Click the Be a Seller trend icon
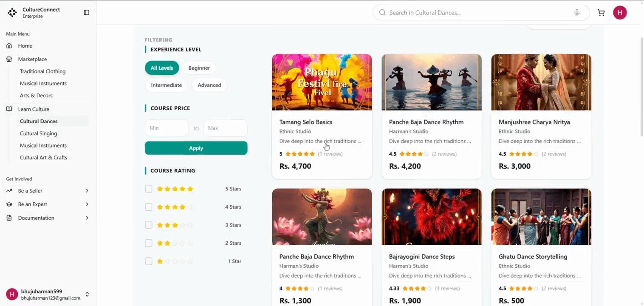The height and width of the screenshot is (306, 644). [x=9, y=191]
